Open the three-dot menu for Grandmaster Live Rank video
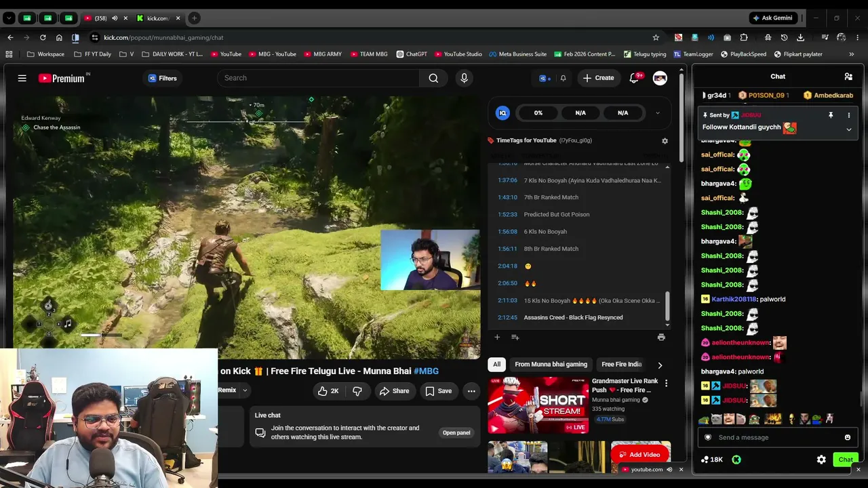868x488 pixels. [x=666, y=384]
